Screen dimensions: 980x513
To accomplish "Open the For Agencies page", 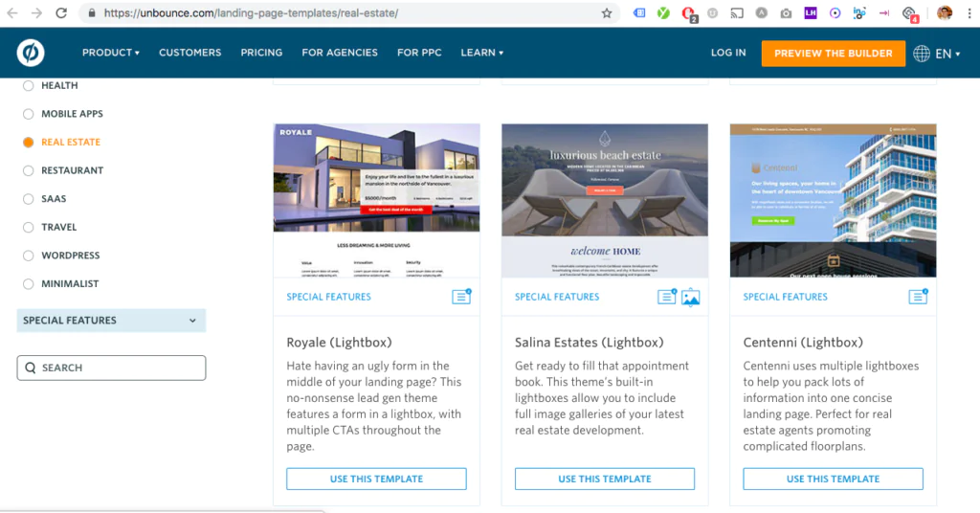I will coord(340,53).
